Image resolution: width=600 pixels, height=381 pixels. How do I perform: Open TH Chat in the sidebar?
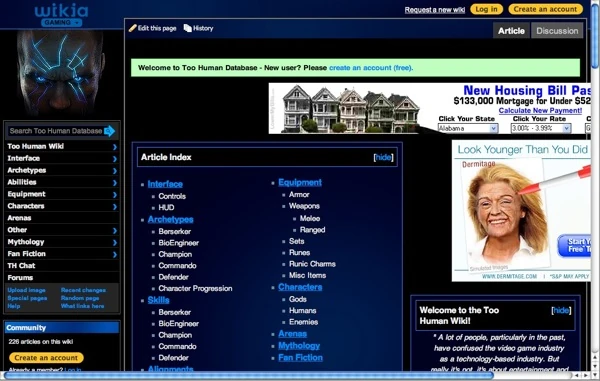tap(21, 266)
